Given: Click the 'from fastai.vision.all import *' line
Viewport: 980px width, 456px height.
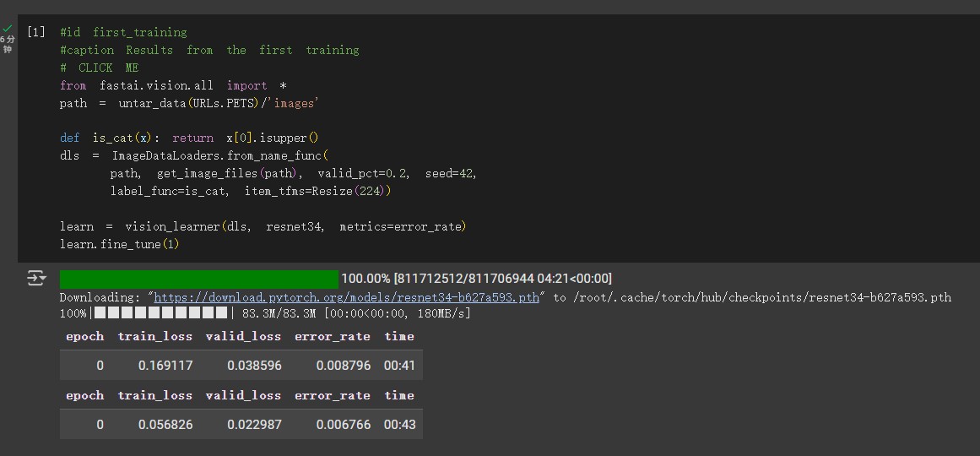Looking at the screenshot, I should tap(173, 85).
